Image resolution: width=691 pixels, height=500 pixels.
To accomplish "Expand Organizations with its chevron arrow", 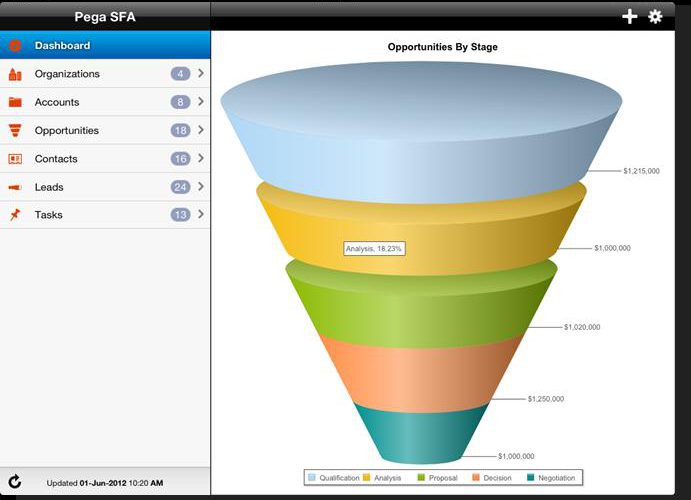I will 201,74.
